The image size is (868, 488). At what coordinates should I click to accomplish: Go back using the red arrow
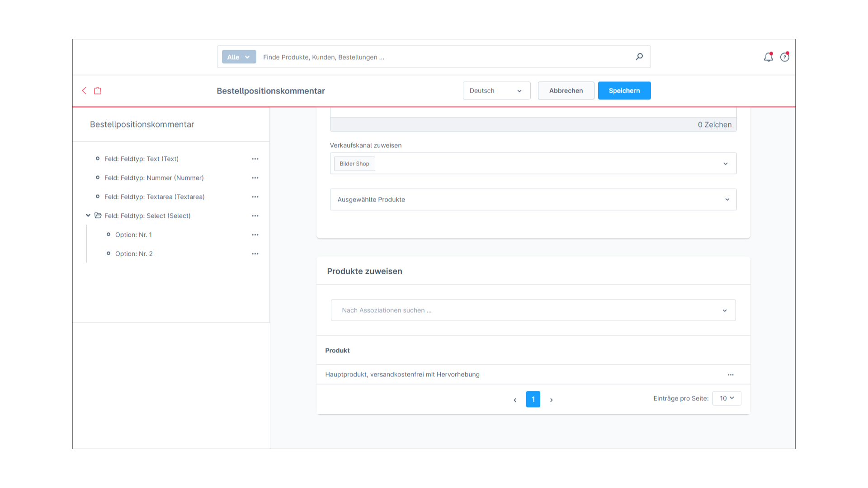(x=84, y=90)
